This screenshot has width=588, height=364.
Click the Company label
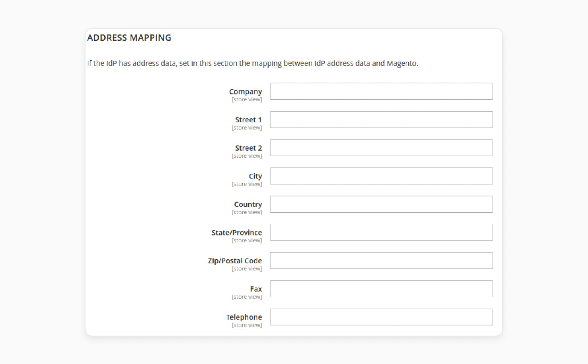tap(245, 92)
